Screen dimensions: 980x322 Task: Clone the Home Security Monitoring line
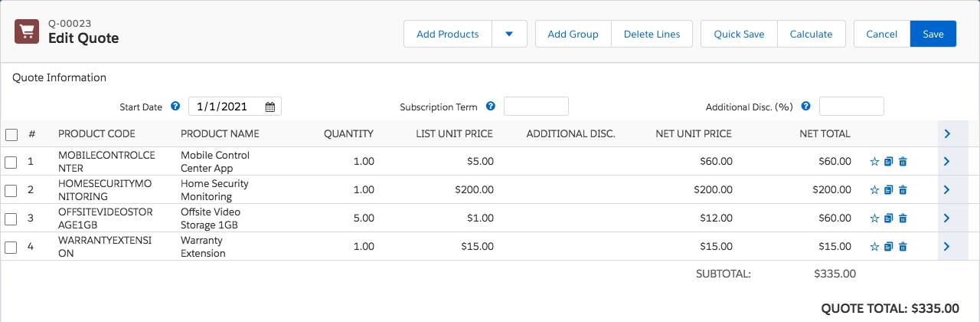[x=888, y=190]
